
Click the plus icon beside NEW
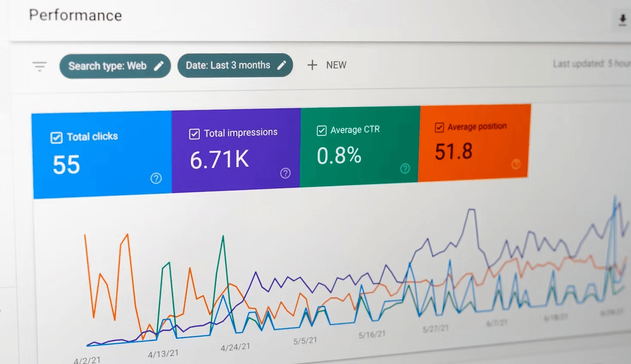312,65
